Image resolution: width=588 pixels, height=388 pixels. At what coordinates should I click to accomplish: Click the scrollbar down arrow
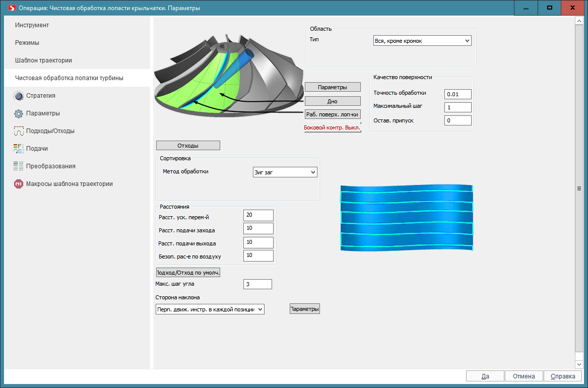pos(579,364)
